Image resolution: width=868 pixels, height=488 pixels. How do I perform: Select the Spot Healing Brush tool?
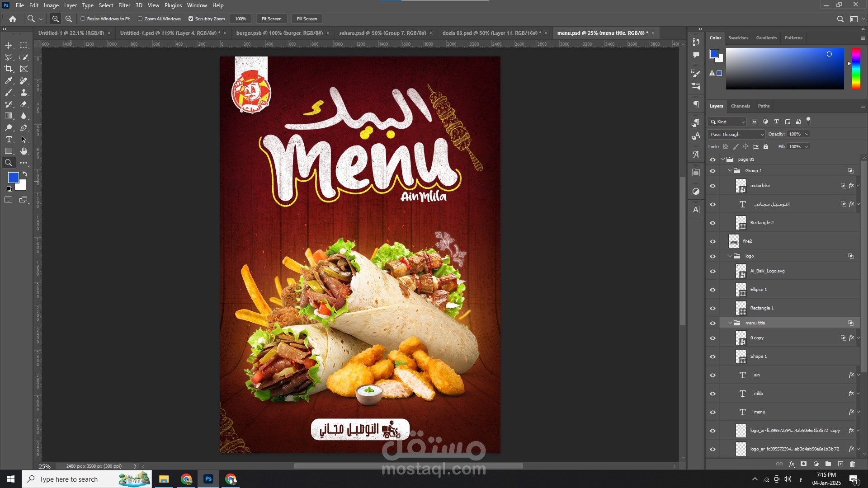24,80
